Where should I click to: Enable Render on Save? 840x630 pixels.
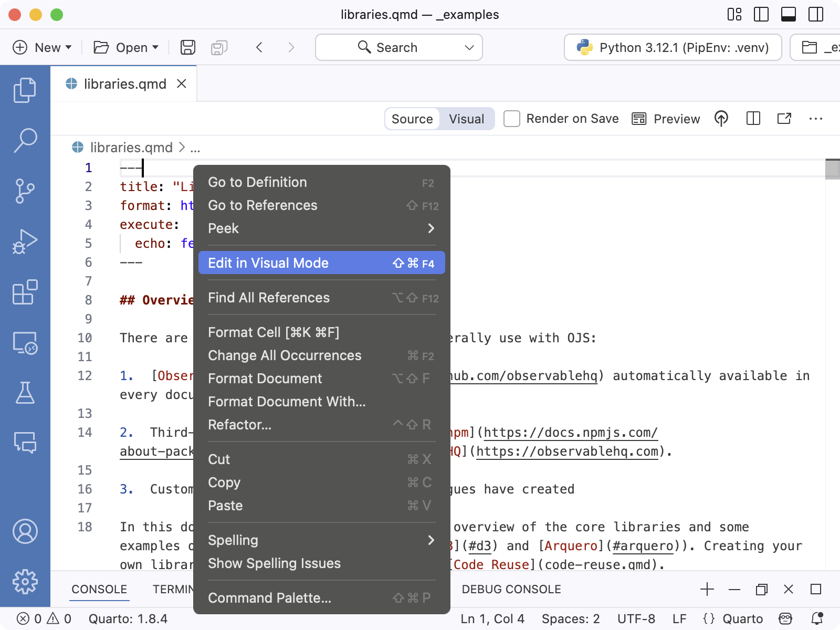[511, 119]
